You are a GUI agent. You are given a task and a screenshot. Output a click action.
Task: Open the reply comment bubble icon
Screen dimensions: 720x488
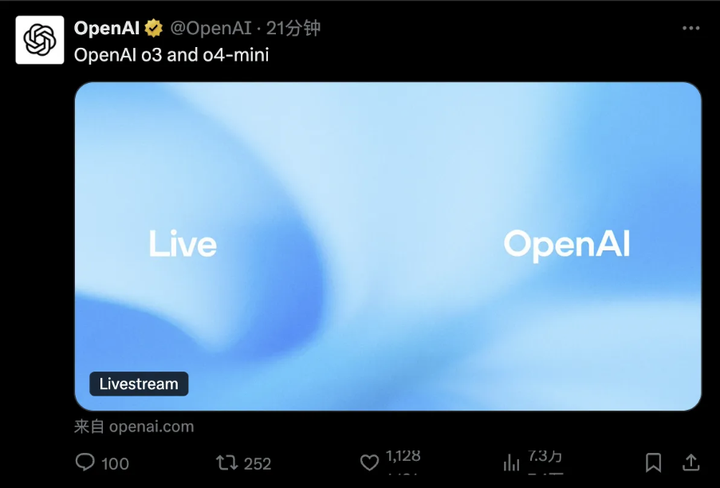click(x=85, y=462)
